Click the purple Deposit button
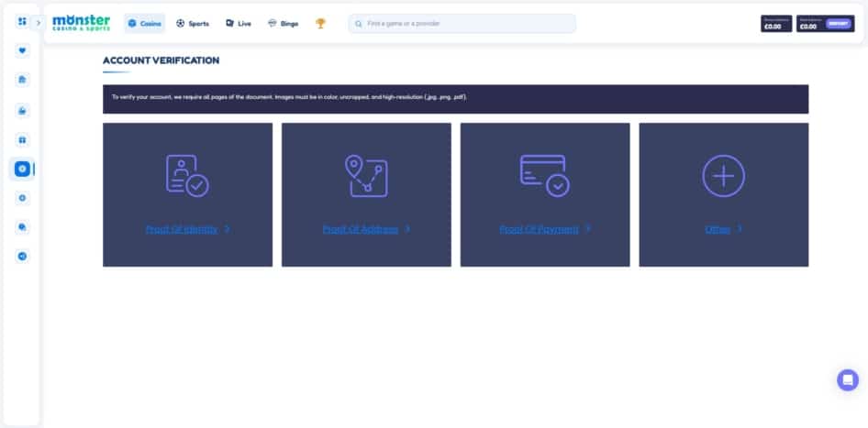The image size is (868, 428). [838, 24]
